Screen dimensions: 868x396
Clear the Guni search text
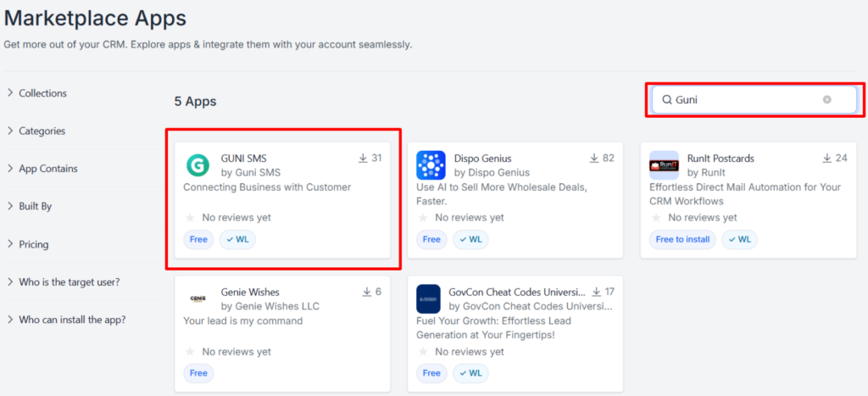coord(826,100)
